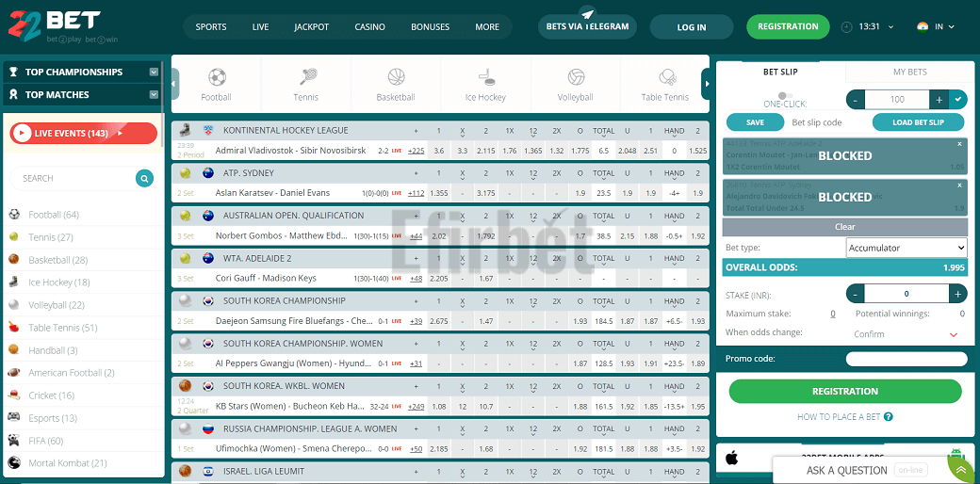Screen dimensions: 980x484
Task: Select the Basketball icon in carousel
Action: click(x=397, y=77)
